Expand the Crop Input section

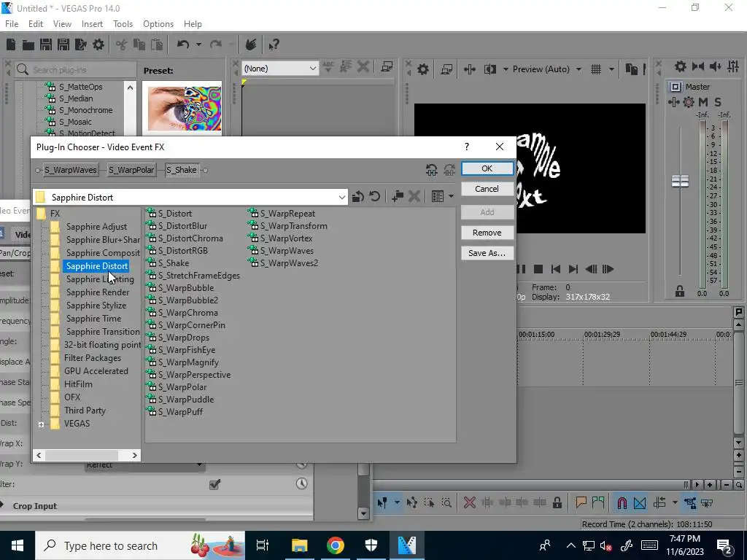coord(2,506)
